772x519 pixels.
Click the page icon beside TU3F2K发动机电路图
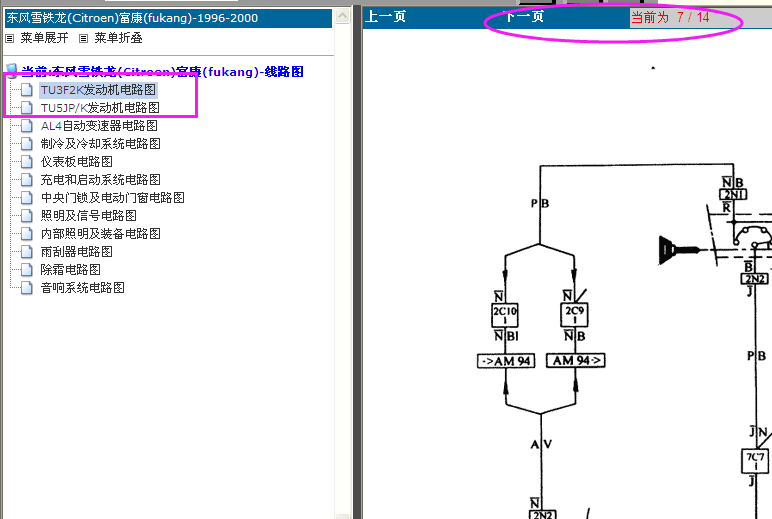click(x=27, y=90)
